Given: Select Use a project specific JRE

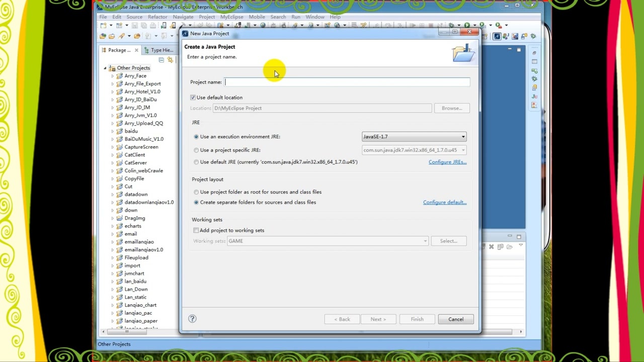Looking at the screenshot, I should (x=196, y=150).
